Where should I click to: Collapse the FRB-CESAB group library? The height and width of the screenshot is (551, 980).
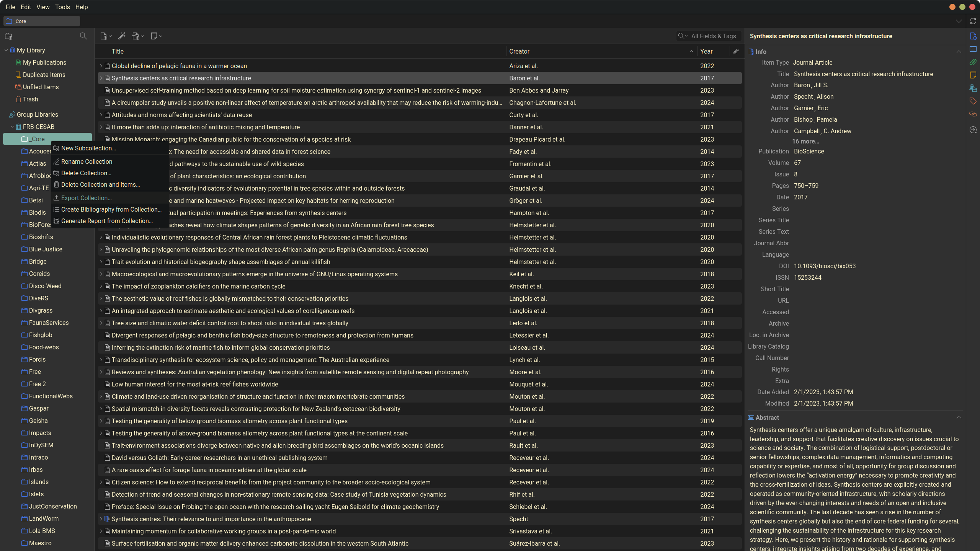coord(12,127)
